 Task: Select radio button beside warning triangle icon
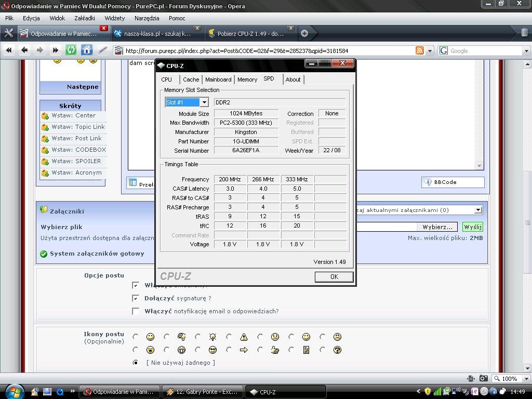click(229, 337)
